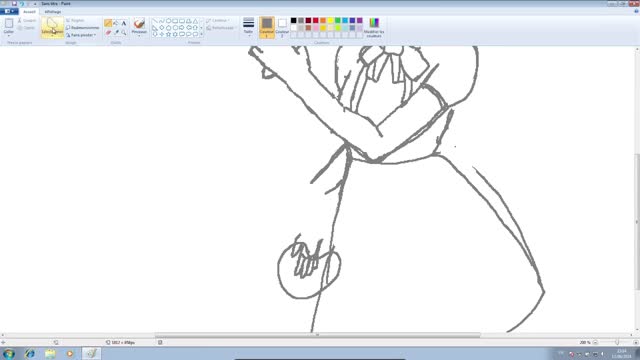Click the Save icon in quick access toolbar

[14, 3]
